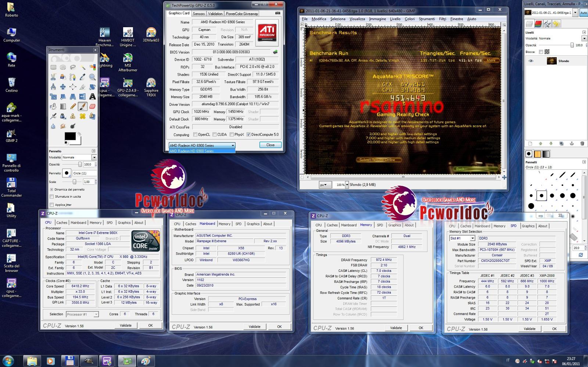Select the Bucket Fill tool
588x367 pixels.
53,107
